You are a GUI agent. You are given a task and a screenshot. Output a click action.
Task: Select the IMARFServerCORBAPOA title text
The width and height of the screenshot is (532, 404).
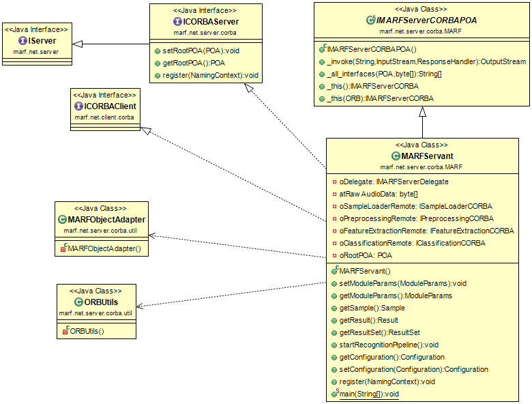coord(427,20)
